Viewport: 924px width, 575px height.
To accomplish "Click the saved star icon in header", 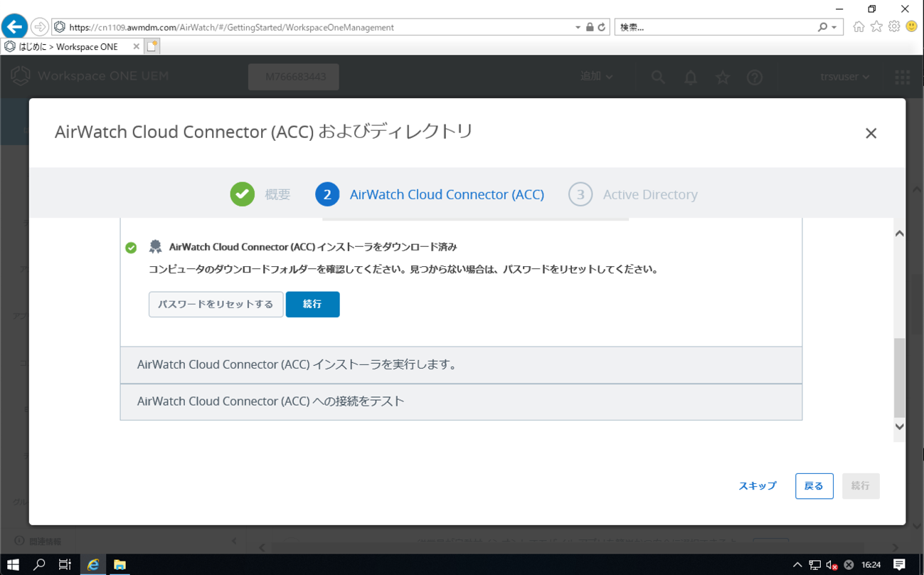I will click(x=723, y=77).
